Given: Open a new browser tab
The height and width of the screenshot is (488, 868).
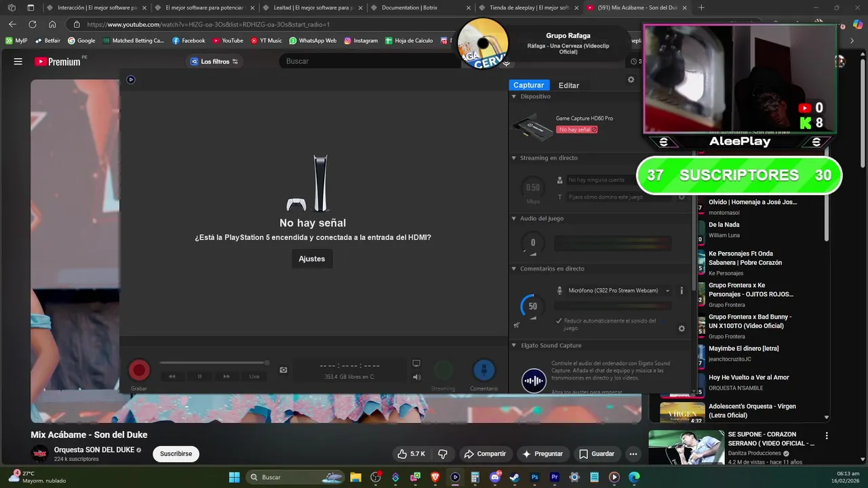Looking at the screenshot, I should tap(701, 7).
